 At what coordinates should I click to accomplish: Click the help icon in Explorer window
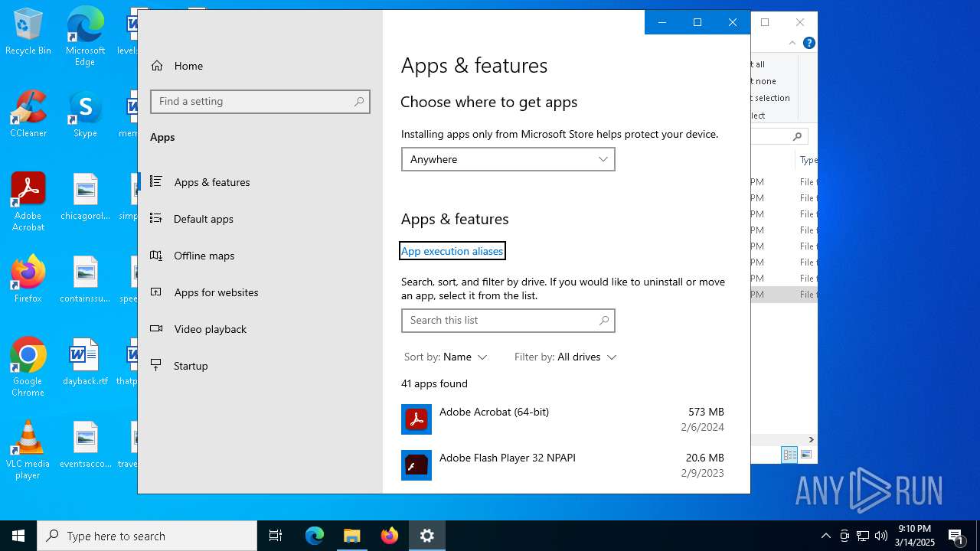808,43
